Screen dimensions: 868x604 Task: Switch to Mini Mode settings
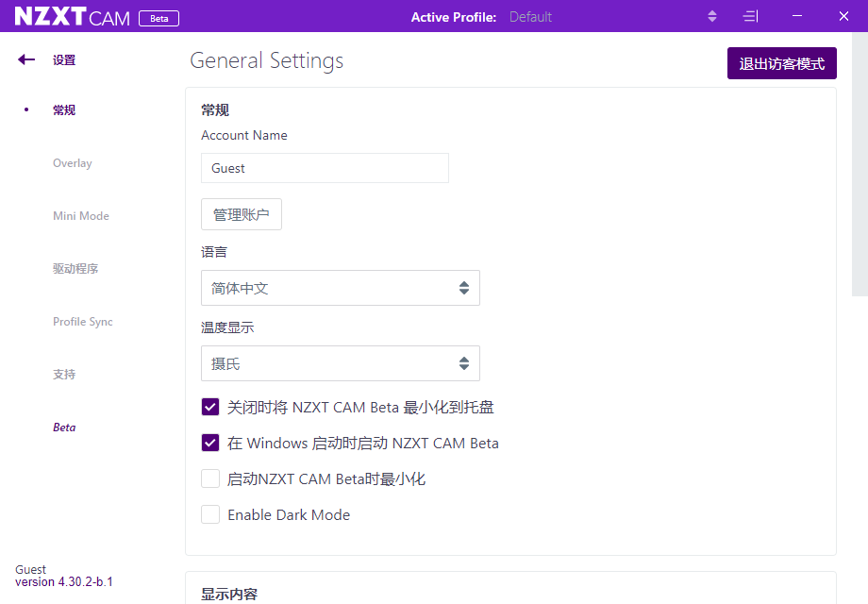tap(81, 216)
